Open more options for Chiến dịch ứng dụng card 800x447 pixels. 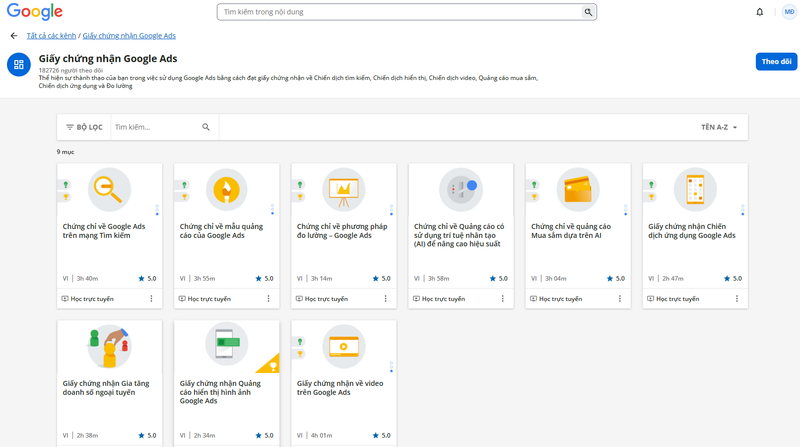pyautogui.click(x=737, y=299)
